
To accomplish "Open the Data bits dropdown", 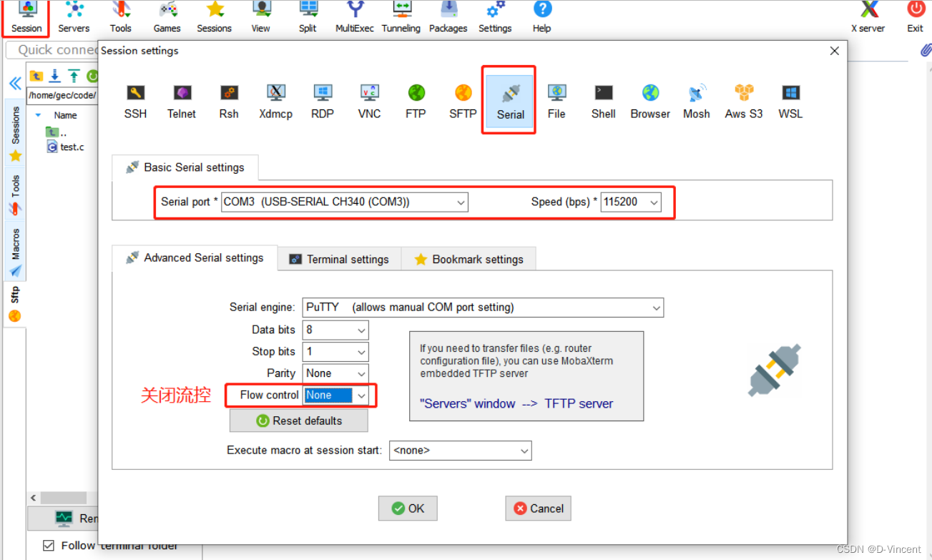I will tap(335, 330).
